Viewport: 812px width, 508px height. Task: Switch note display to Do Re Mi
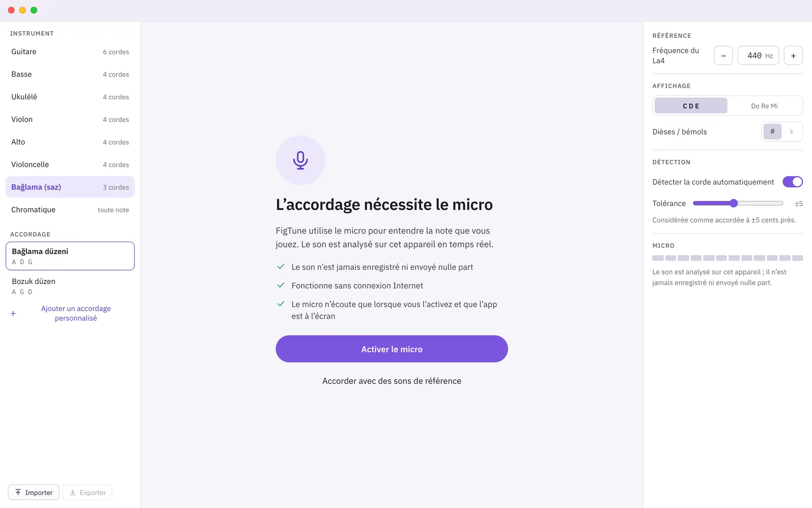click(764, 106)
